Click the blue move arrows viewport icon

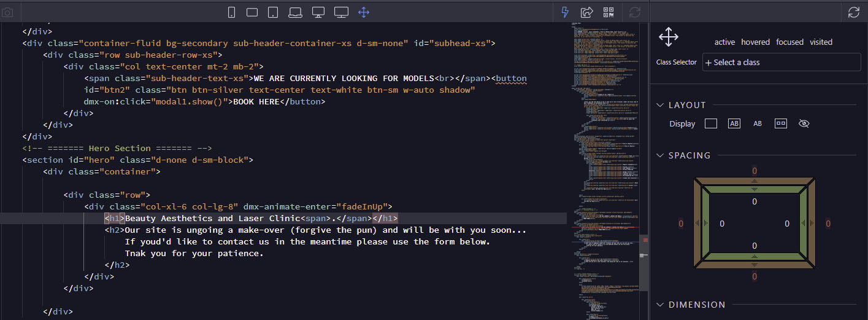363,12
